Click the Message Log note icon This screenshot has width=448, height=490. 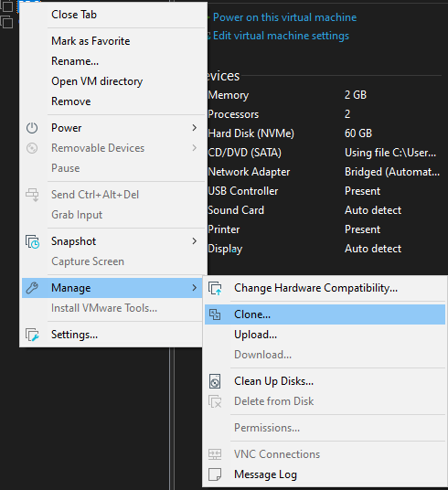(215, 474)
